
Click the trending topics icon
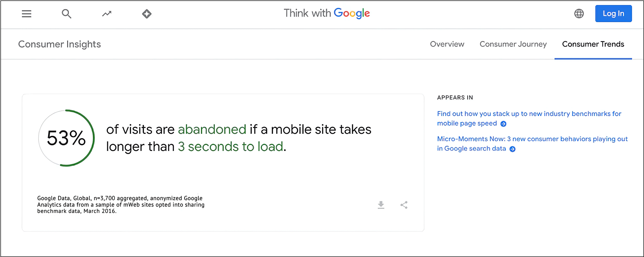click(106, 13)
